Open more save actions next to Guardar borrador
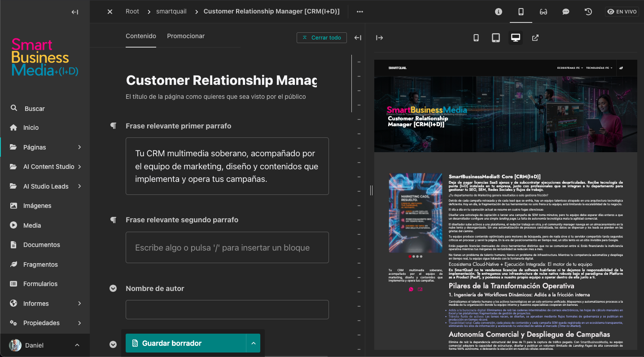Viewport: 644px width, 357px height. [x=253, y=343]
